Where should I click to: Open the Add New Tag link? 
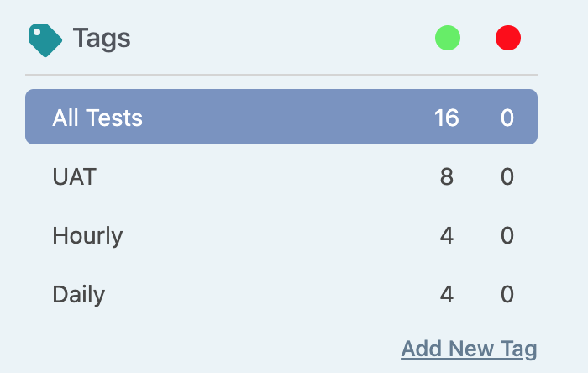469,349
